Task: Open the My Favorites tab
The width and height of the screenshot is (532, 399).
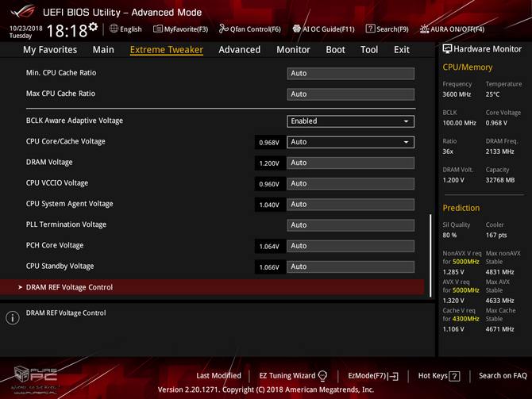Action: pyautogui.click(x=50, y=50)
